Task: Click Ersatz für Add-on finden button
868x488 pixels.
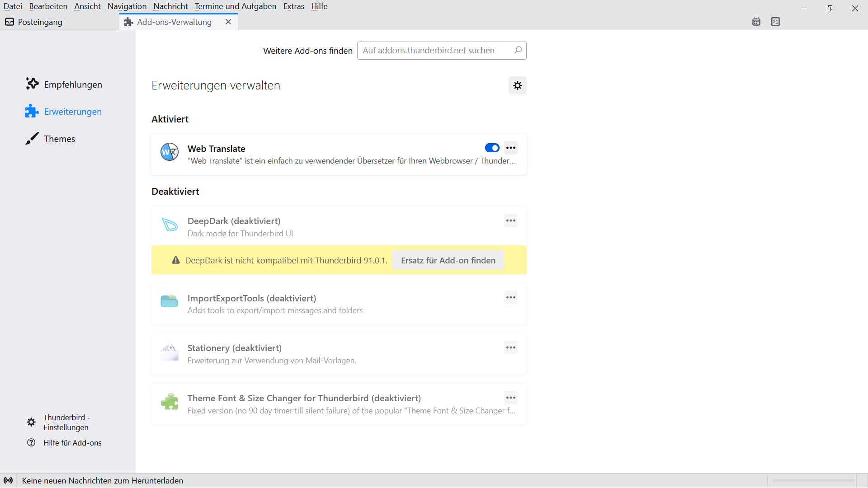Action: tap(448, 260)
